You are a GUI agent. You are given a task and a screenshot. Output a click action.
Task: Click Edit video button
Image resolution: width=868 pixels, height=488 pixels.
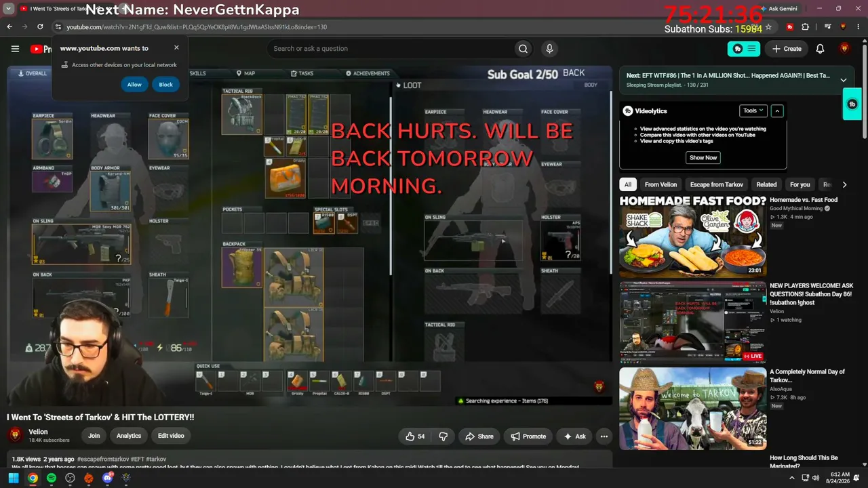(172, 436)
